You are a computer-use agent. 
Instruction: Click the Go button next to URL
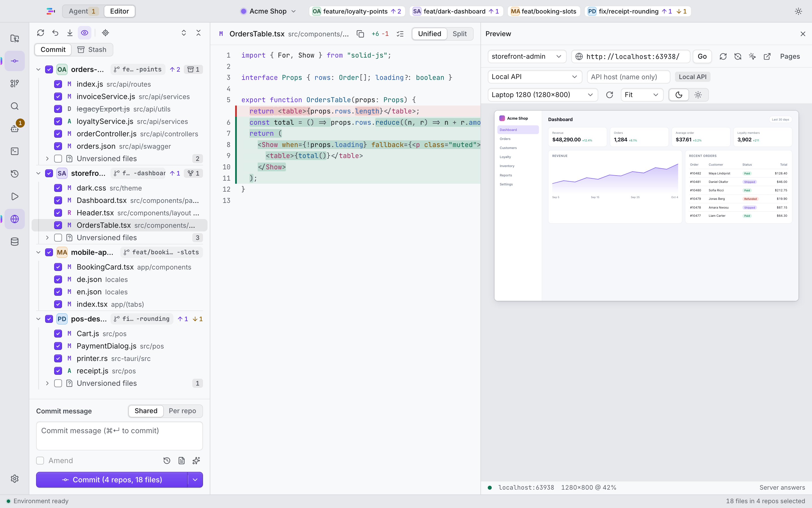(x=702, y=56)
